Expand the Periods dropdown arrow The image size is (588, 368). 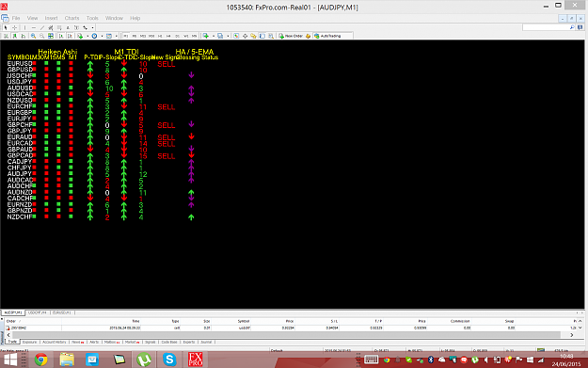[102, 36]
